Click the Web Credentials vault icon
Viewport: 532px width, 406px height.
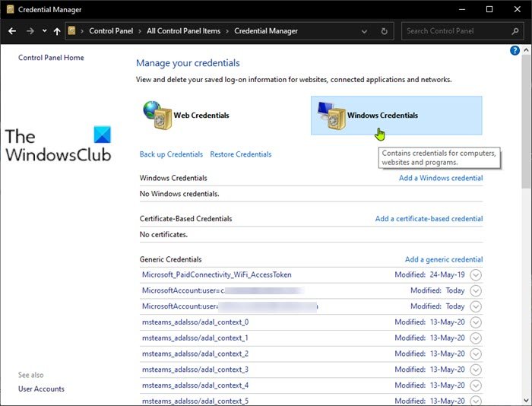point(157,116)
